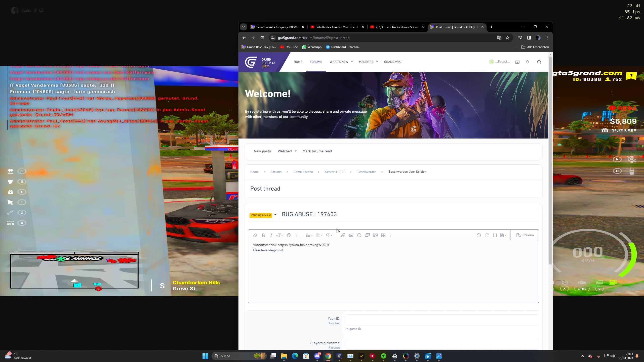Click the bookmark star icon

[x=507, y=38]
